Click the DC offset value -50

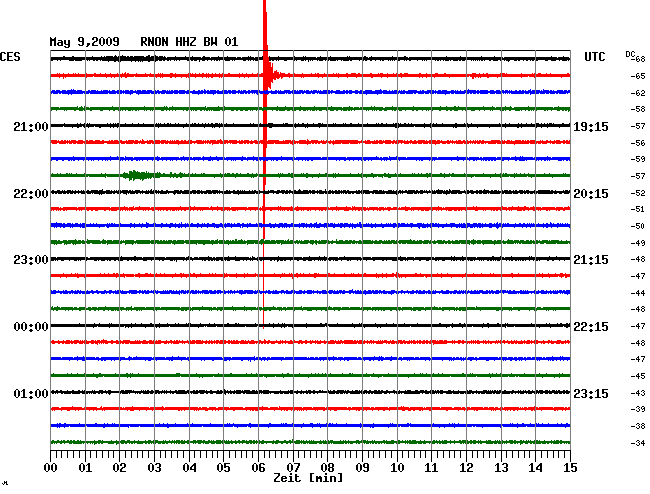(638, 226)
